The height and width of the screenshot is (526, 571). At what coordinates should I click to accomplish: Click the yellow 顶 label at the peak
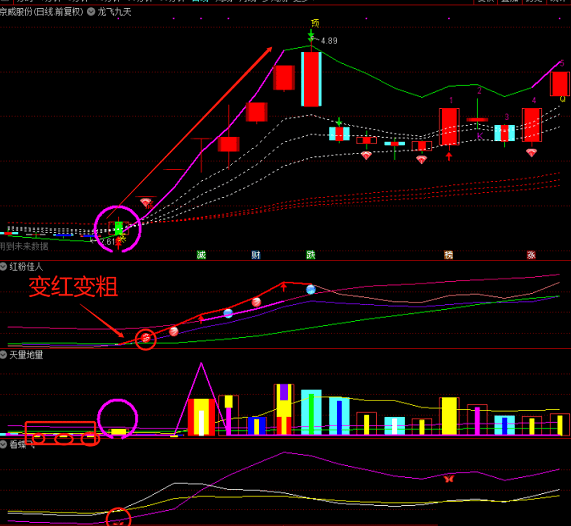tap(315, 24)
